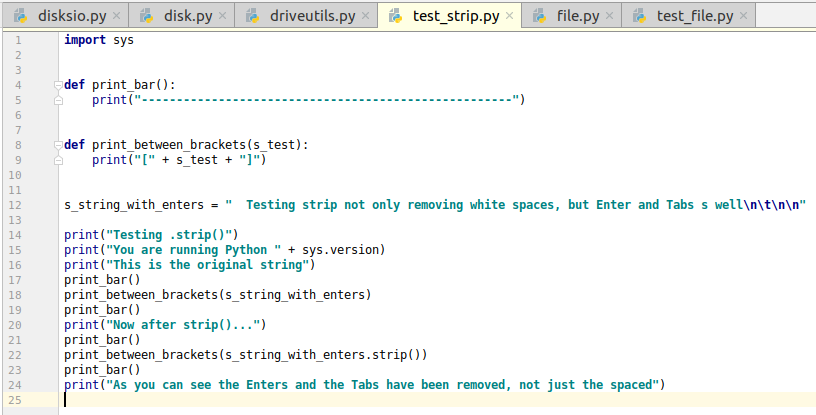Open the test_file.py tab

point(694,16)
